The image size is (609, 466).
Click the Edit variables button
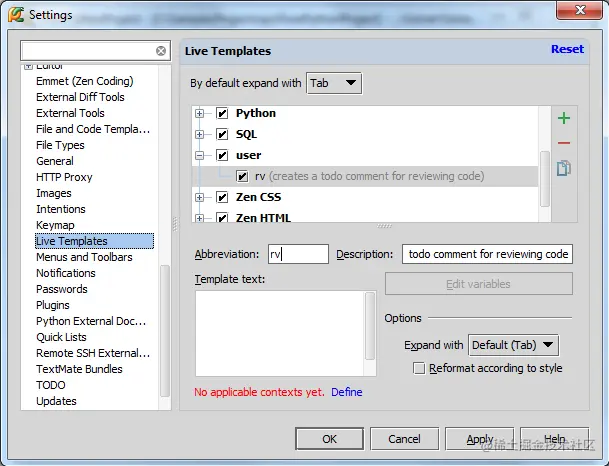click(x=478, y=284)
